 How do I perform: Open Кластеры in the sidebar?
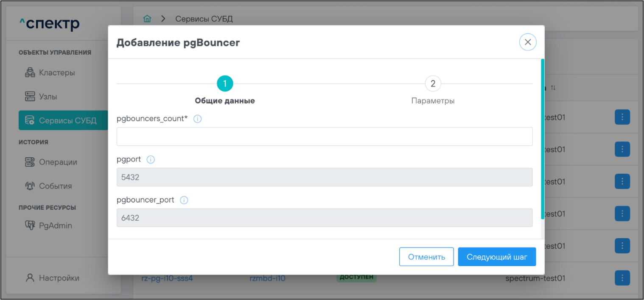(x=57, y=72)
